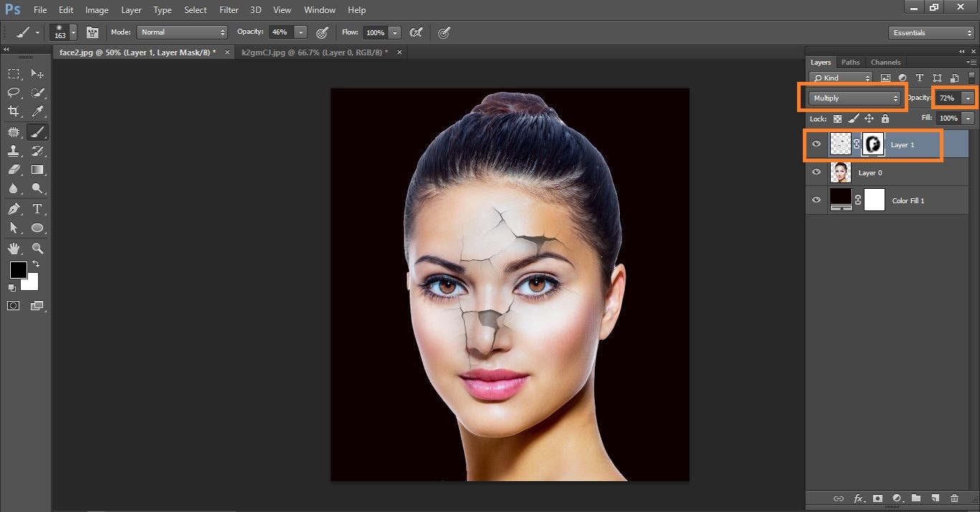Screen dimensions: 980x512
Task: Expand the Essentials workspace dropdown
Action: (930, 33)
